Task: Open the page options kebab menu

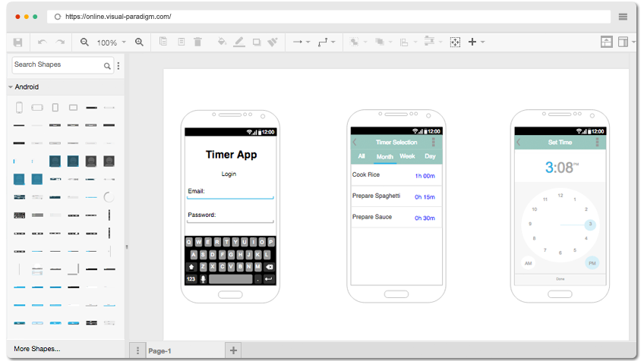Action: coord(137,350)
